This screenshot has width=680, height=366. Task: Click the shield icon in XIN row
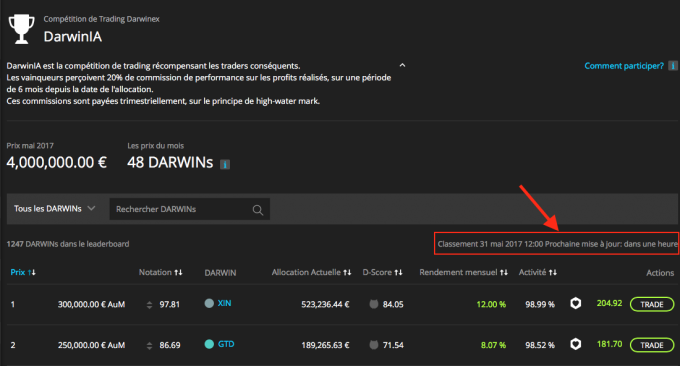[575, 304]
